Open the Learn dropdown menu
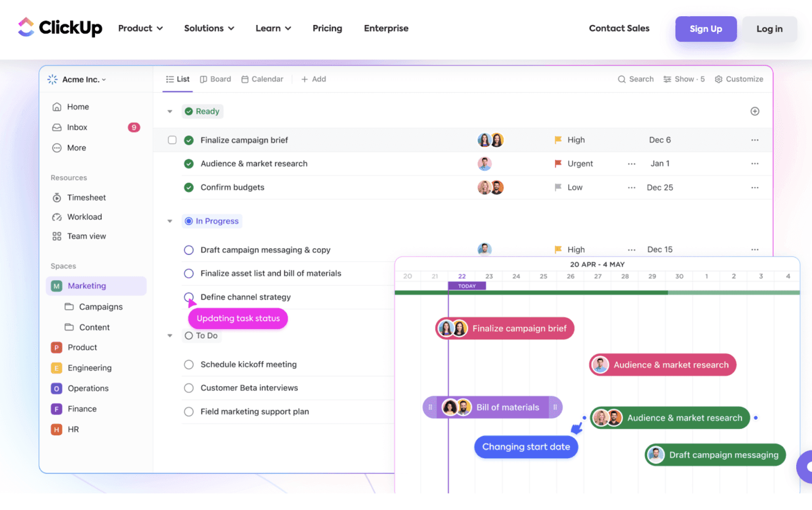Image resolution: width=812 pixels, height=510 pixels. pyautogui.click(x=274, y=28)
